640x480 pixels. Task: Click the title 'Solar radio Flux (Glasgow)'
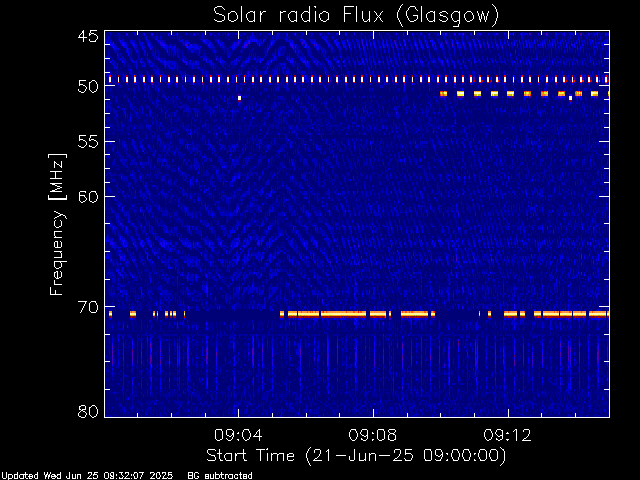coord(356,16)
